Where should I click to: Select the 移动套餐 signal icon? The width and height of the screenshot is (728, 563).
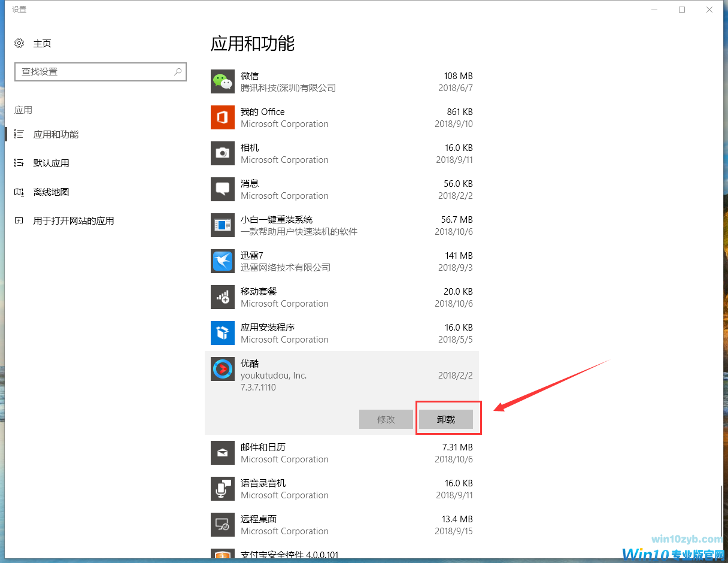point(223,297)
